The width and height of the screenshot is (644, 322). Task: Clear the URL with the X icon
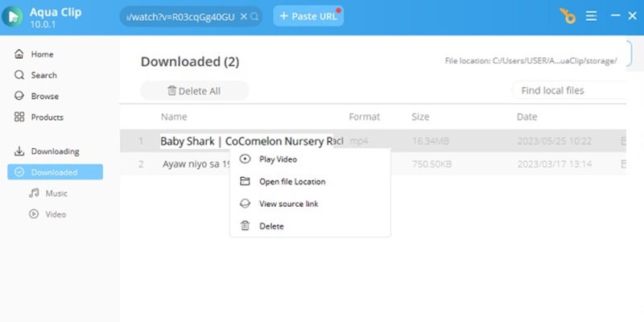pos(244,16)
